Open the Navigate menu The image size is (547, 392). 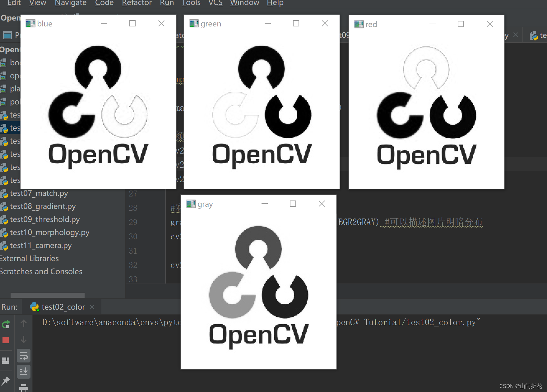[71, 3]
